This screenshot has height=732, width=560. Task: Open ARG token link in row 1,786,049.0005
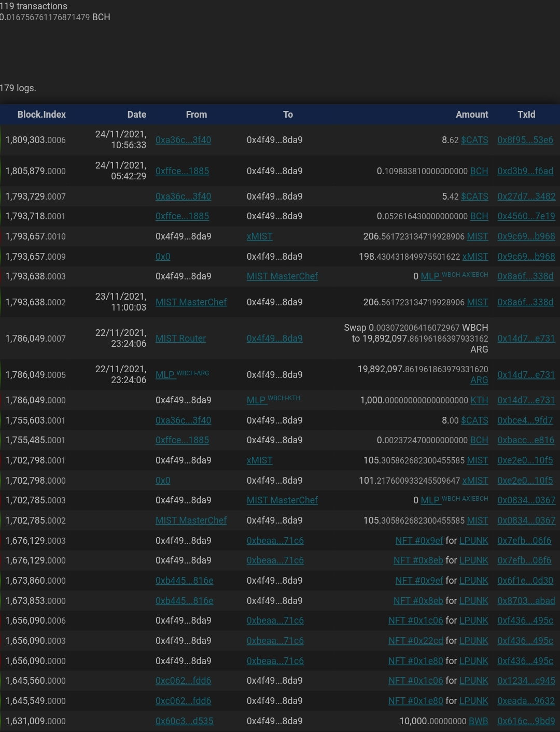479,380
